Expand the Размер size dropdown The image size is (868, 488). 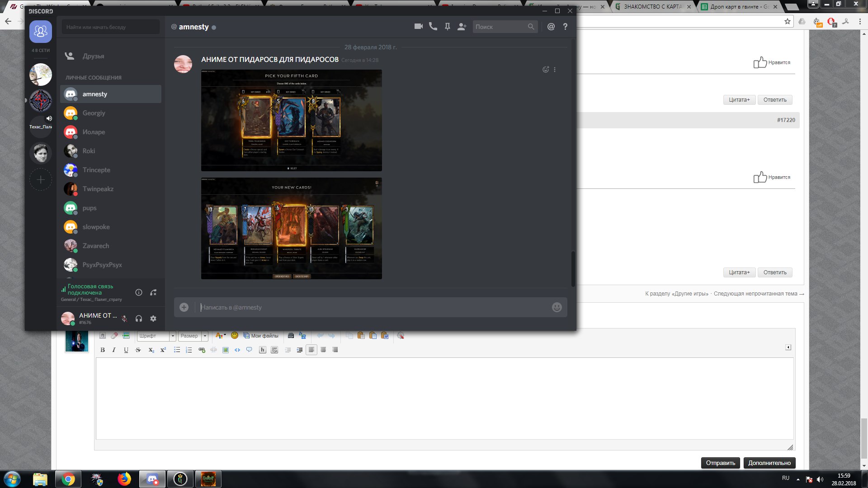point(205,336)
